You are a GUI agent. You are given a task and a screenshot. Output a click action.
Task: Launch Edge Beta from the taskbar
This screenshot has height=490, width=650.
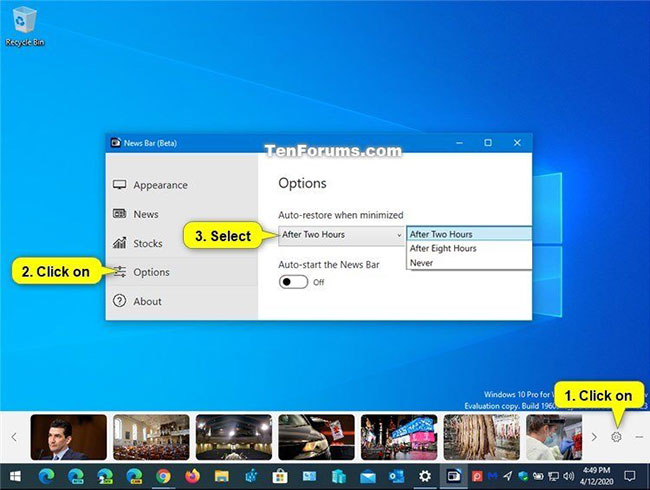pos(75,476)
